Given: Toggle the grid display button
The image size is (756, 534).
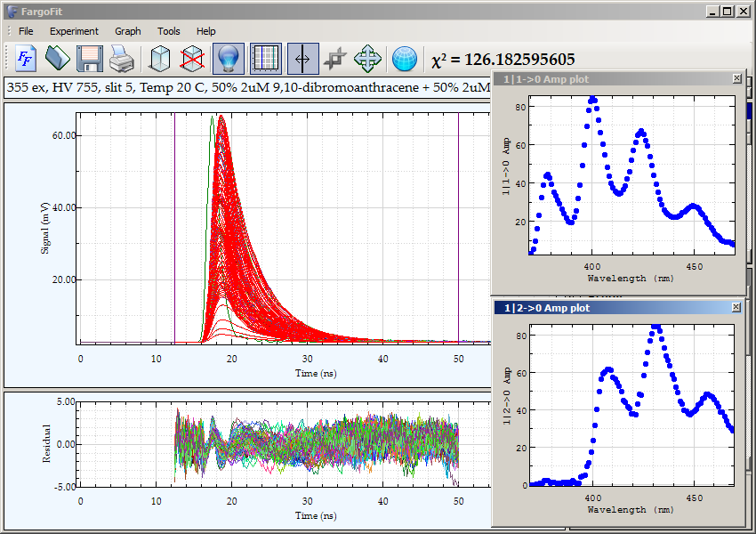Looking at the screenshot, I should click(x=265, y=58).
